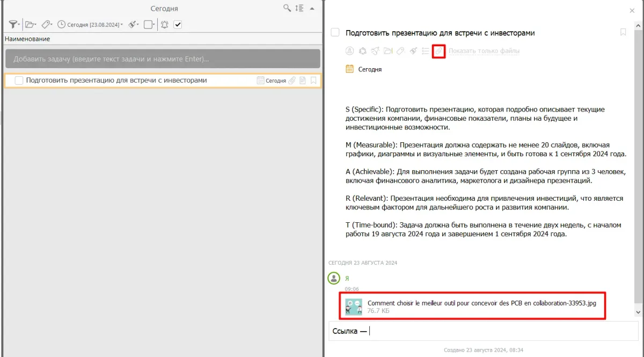Click the Показать только файлы link
This screenshot has height=357, width=644.
[484, 51]
